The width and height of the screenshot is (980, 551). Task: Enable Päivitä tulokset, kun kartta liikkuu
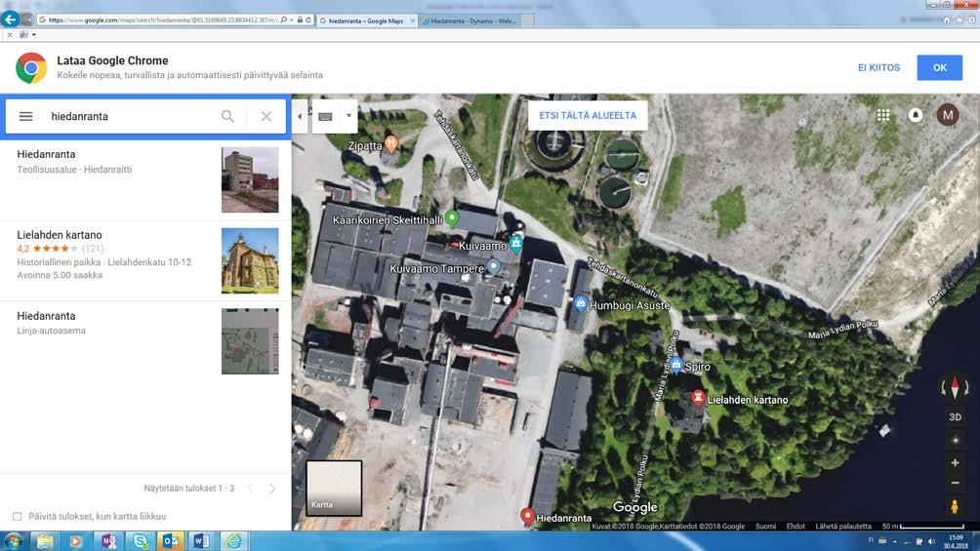coord(17,517)
